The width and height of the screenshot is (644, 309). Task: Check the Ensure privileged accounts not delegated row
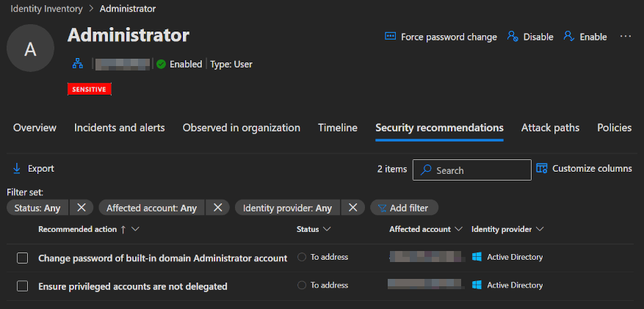(x=22, y=286)
